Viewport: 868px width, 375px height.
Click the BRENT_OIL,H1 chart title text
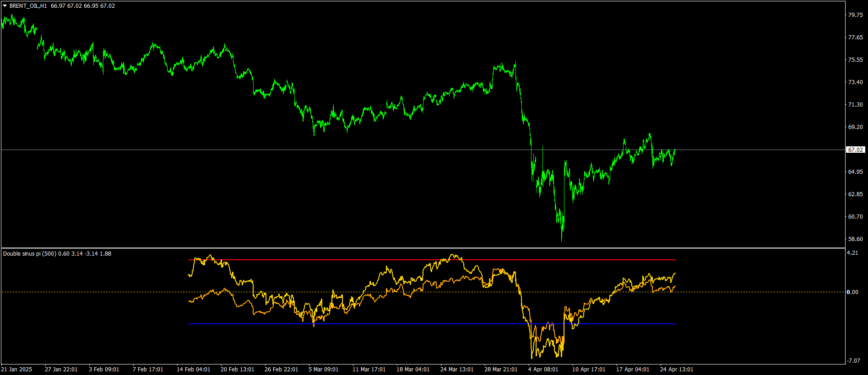coord(28,6)
